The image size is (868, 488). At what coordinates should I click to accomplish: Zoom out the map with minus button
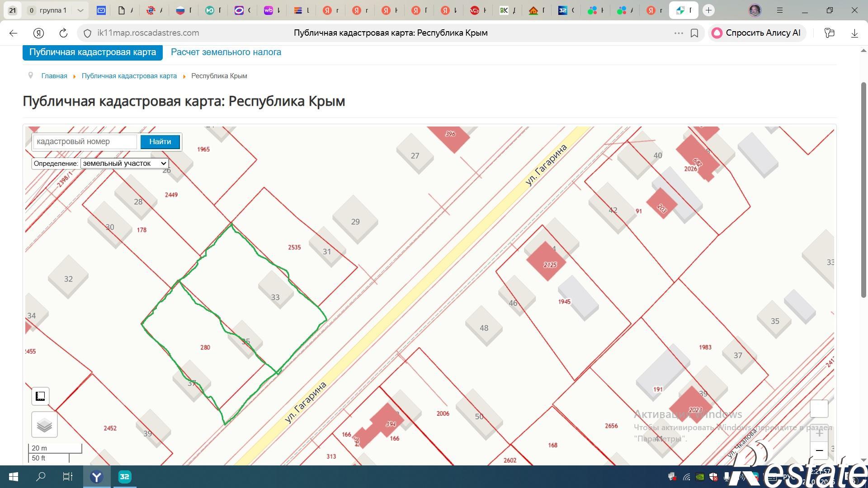click(x=819, y=450)
